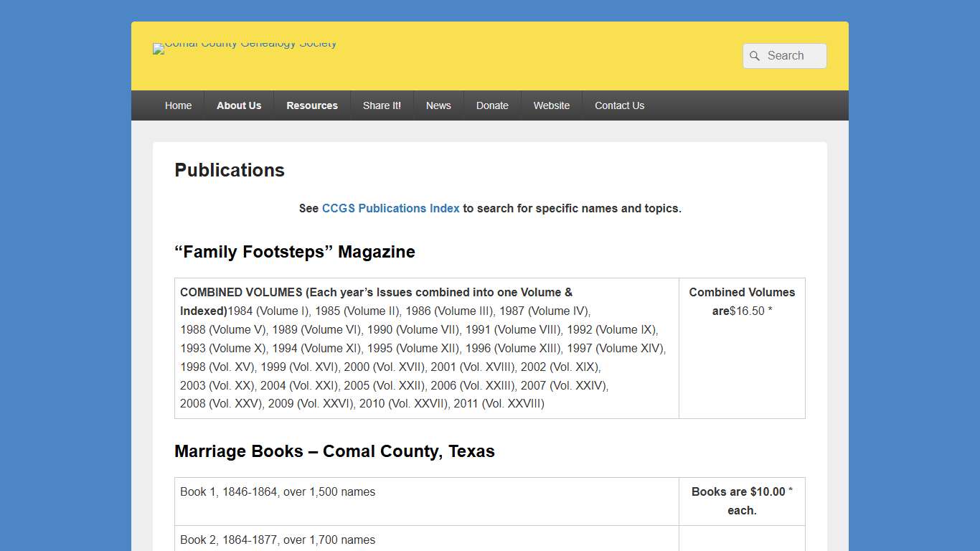Open the About Us menu item

pyautogui.click(x=239, y=105)
